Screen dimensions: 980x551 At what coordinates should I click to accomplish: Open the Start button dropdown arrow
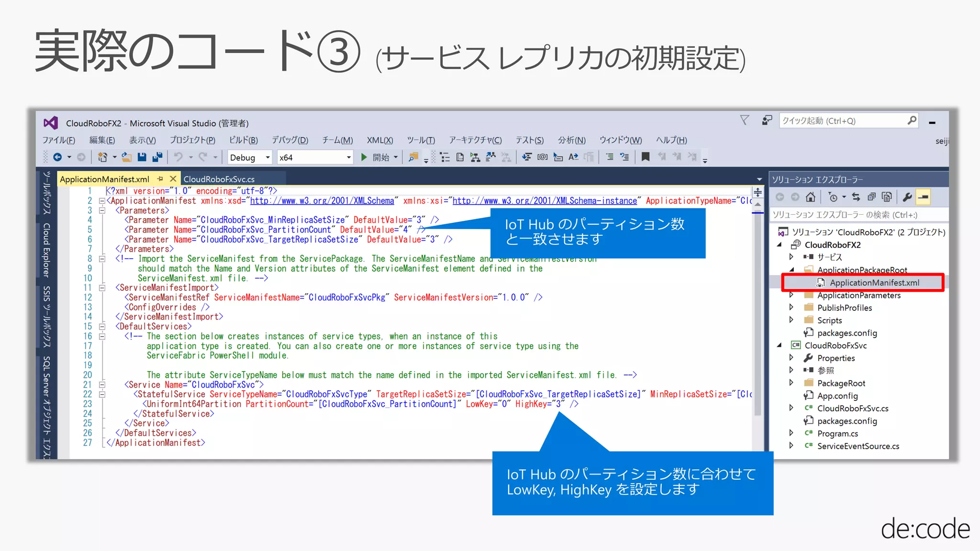(396, 157)
